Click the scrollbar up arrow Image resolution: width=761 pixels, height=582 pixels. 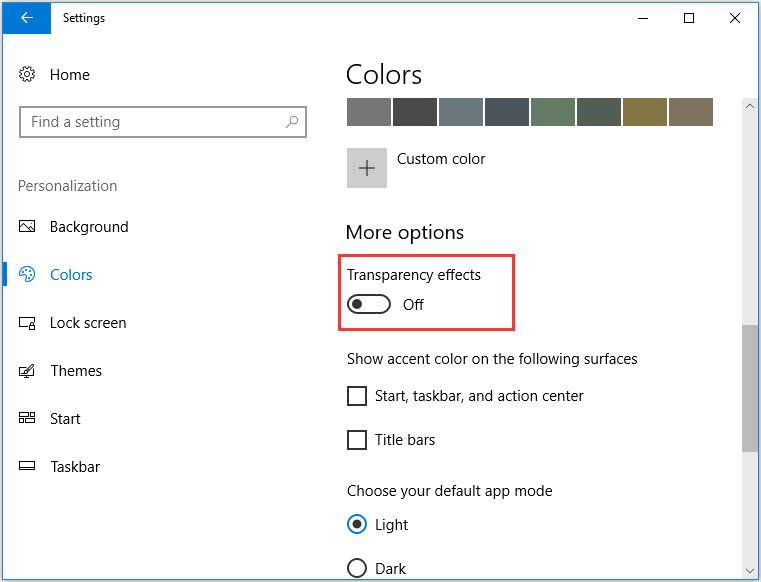[750, 106]
